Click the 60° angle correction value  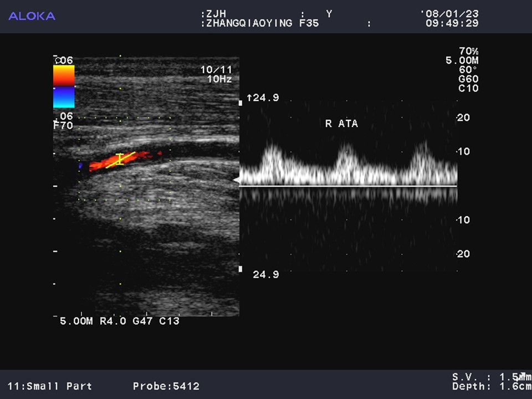tap(468, 70)
